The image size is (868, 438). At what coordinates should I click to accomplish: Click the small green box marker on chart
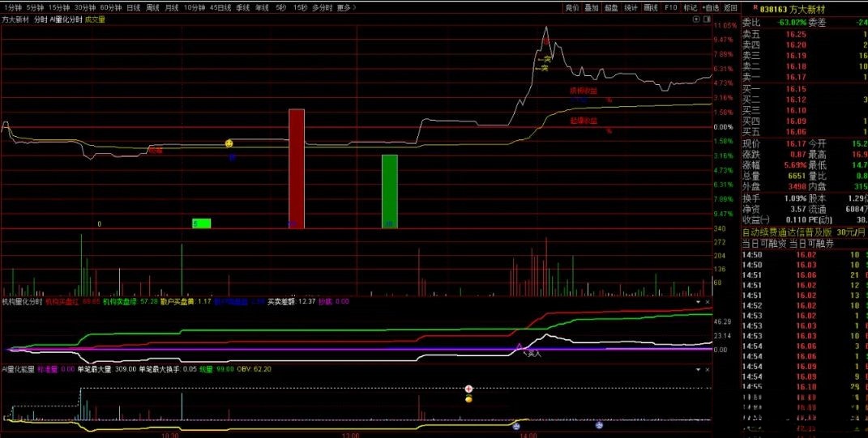201,223
